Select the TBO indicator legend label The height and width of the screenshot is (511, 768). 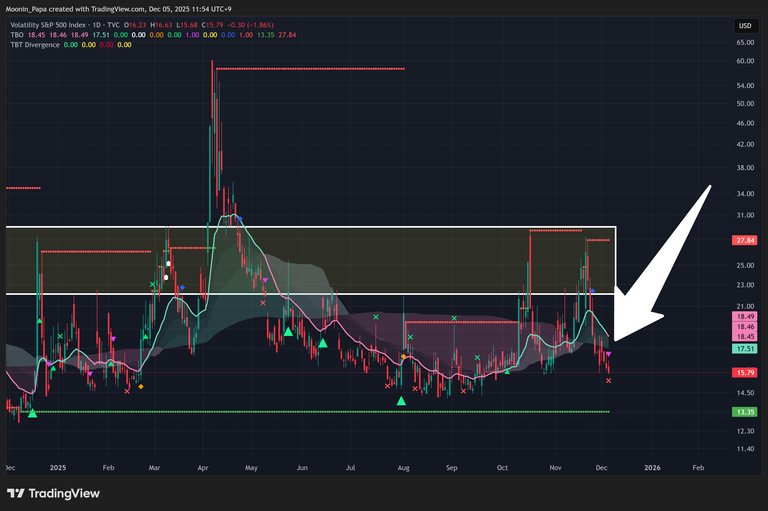(x=15, y=34)
